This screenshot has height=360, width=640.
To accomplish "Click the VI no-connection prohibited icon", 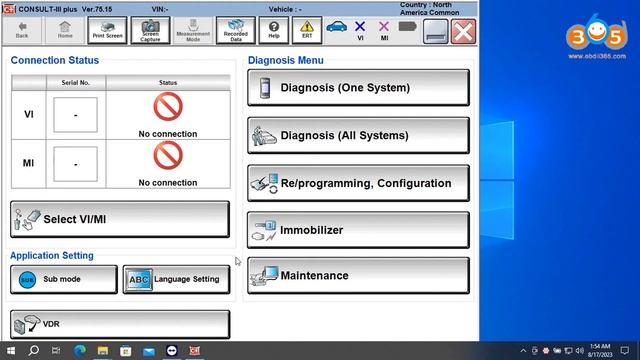I will (168, 107).
